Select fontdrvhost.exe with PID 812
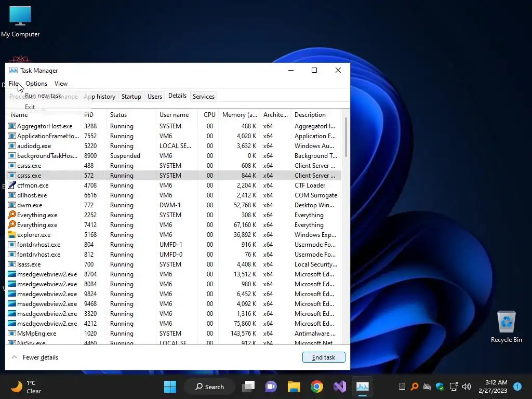Viewport: 532px width, 399px height. (x=174, y=254)
